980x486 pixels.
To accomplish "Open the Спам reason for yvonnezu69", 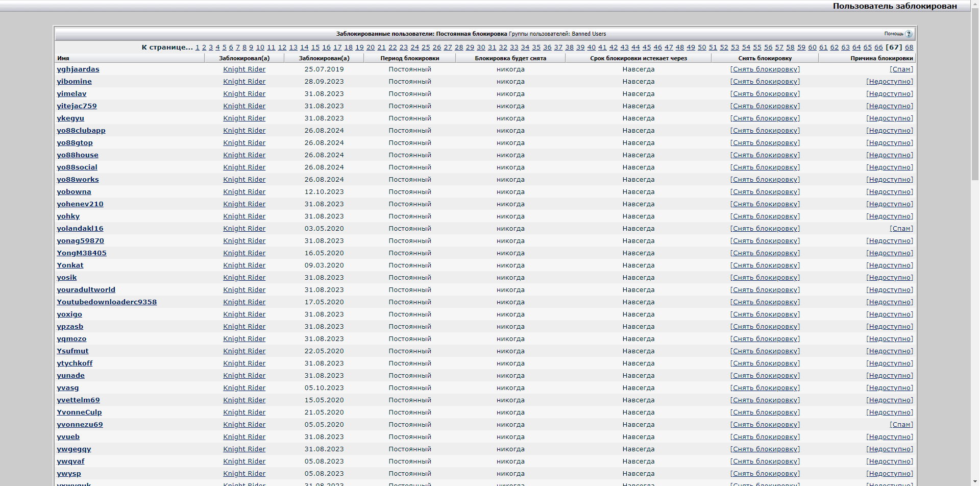I will [901, 425].
